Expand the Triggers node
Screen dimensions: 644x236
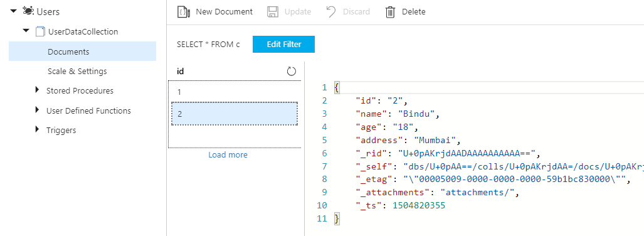click(38, 130)
